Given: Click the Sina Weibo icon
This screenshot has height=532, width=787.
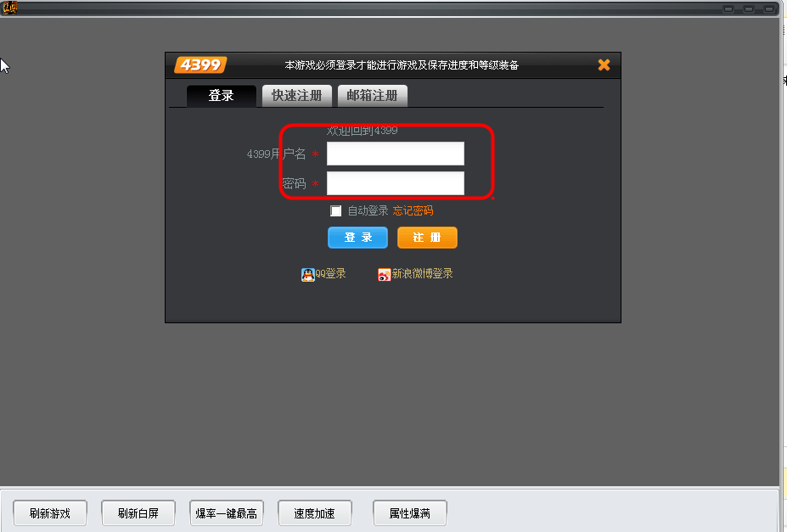Looking at the screenshot, I should click(x=385, y=274).
